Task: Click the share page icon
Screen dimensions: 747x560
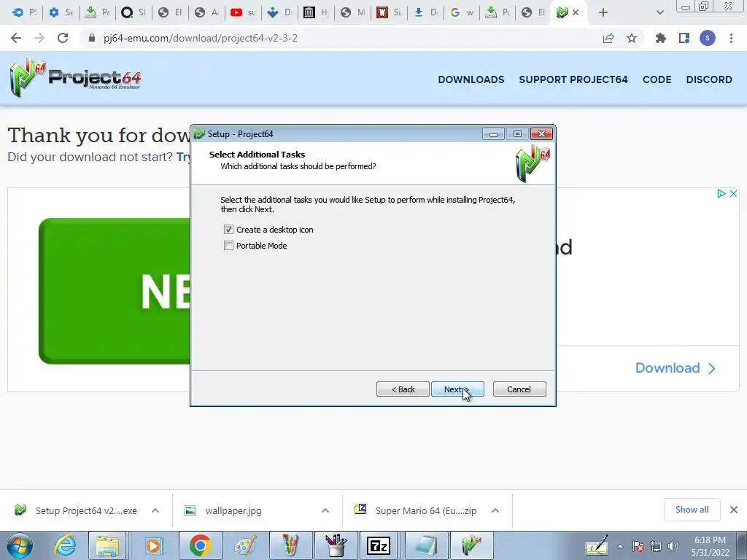Action: point(608,38)
